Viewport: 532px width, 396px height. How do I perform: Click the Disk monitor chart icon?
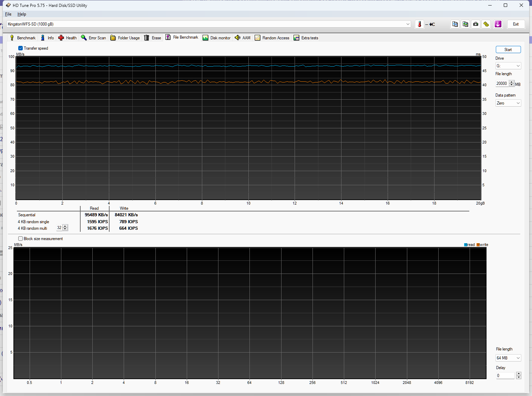205,38
